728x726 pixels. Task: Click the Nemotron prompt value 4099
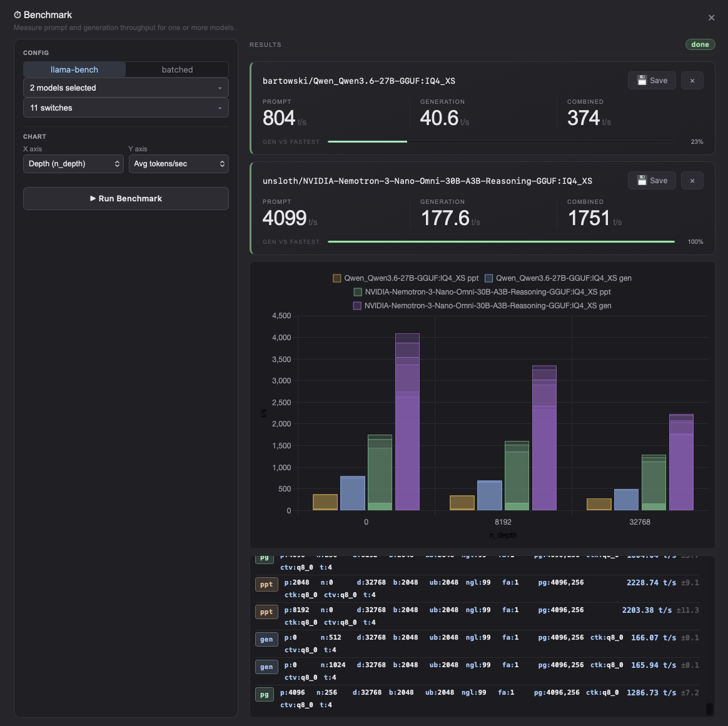point(285,218)
